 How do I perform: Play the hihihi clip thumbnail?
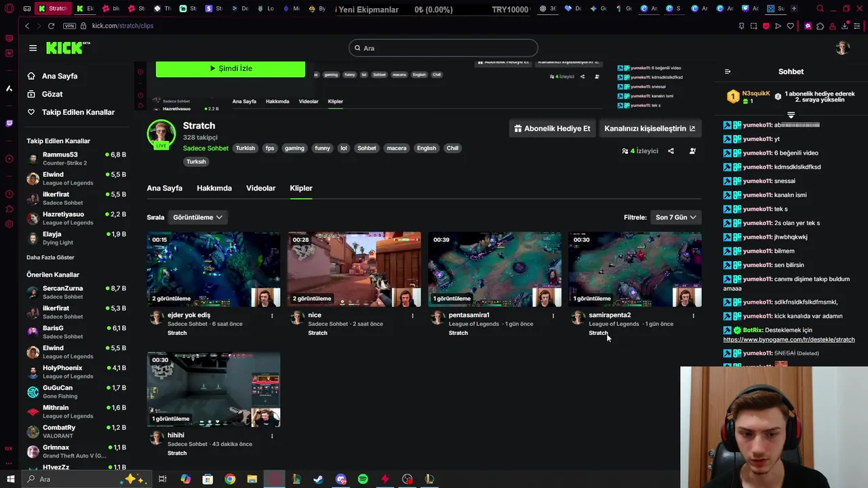214,390
